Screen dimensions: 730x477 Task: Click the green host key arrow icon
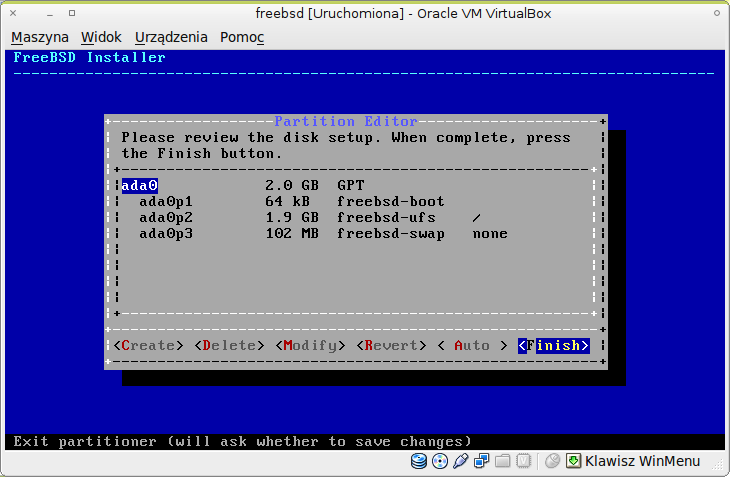(573, 462)
